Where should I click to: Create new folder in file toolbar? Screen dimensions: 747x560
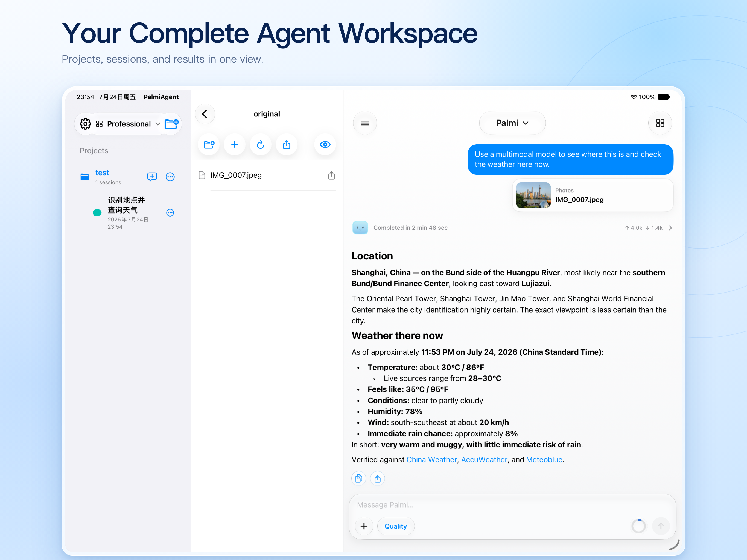209,145
